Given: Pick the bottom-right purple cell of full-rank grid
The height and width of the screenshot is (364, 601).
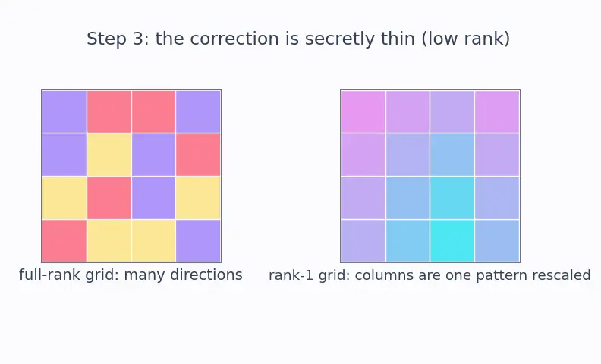Looking at the screenshot, I should coord(198,241).
